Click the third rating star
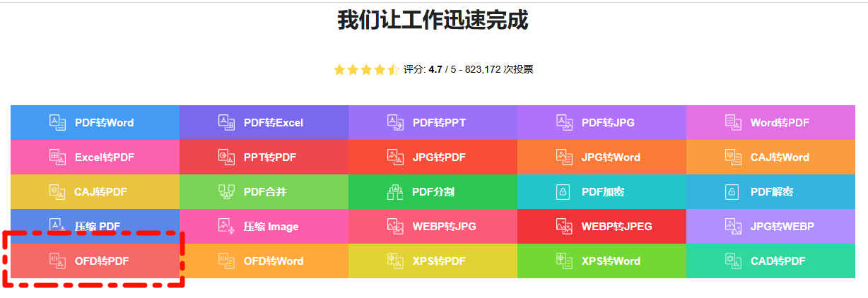This screenshot has height=298, width=868. pos(366,69)
